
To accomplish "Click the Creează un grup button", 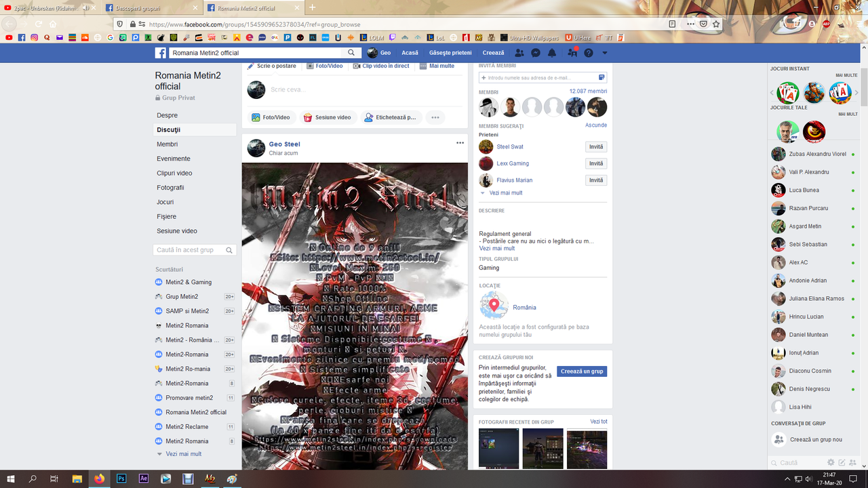I will (582, 371).
